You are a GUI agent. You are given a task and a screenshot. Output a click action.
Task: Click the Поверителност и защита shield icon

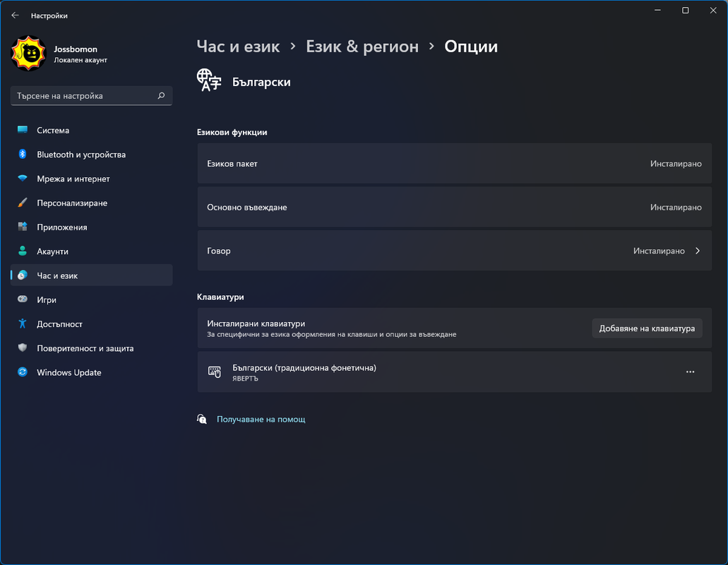point(23,347)
